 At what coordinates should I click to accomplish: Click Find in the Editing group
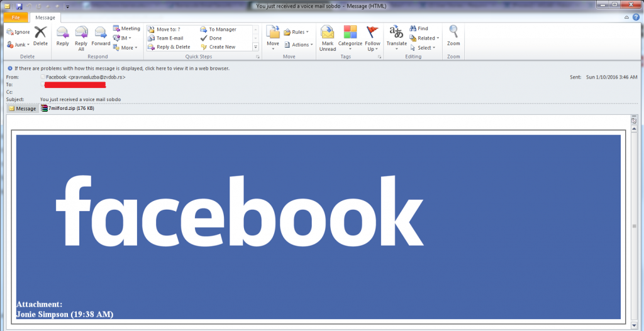tap(419, 29)
